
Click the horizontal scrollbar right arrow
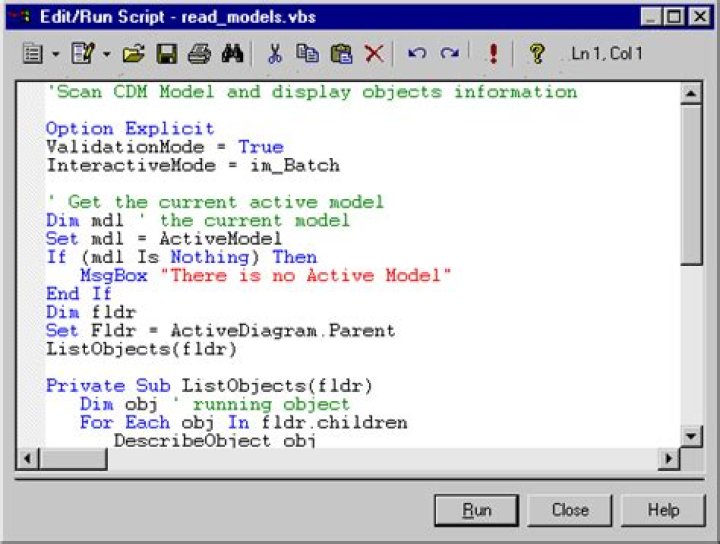point(669,458)
